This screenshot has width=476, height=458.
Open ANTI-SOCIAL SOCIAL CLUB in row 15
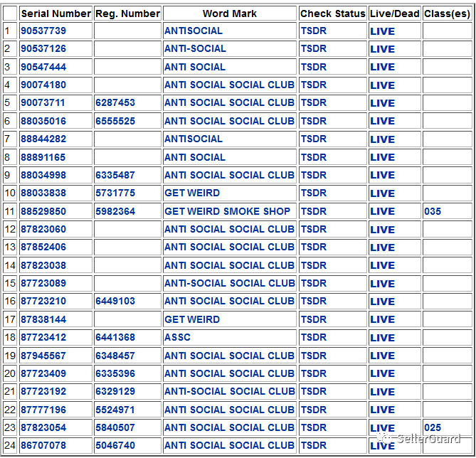coord(230,283)
